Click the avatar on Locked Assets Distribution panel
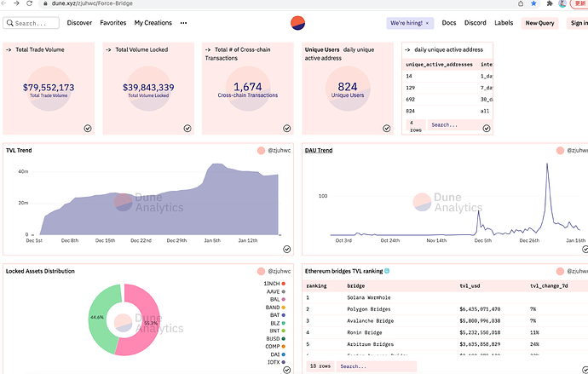 [261, 271]
